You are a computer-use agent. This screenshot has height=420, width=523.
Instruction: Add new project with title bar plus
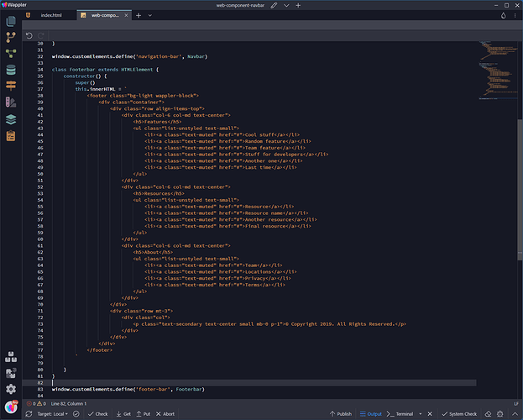298,5
